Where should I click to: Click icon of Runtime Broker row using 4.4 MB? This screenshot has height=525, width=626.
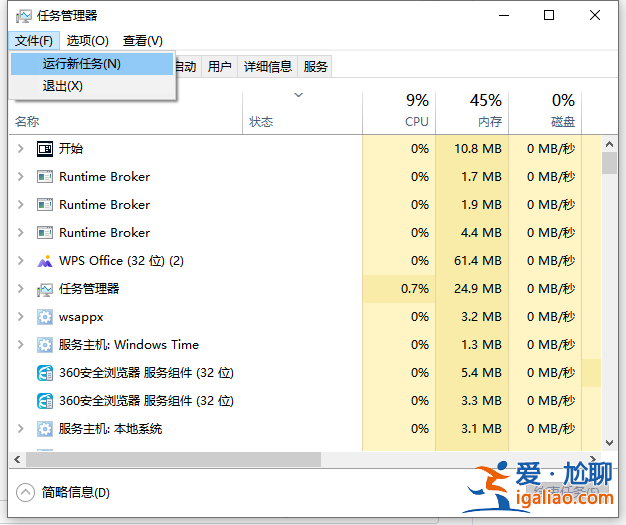click(x=45, y=233)
